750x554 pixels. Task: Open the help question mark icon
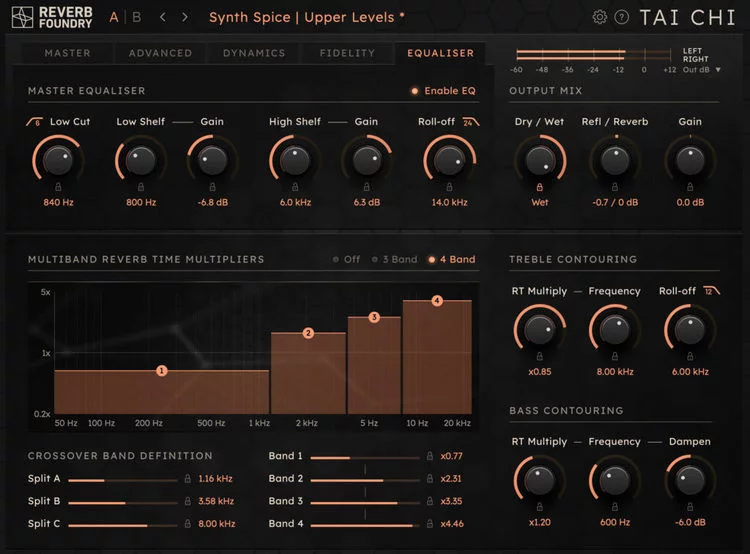pos(621,17)
